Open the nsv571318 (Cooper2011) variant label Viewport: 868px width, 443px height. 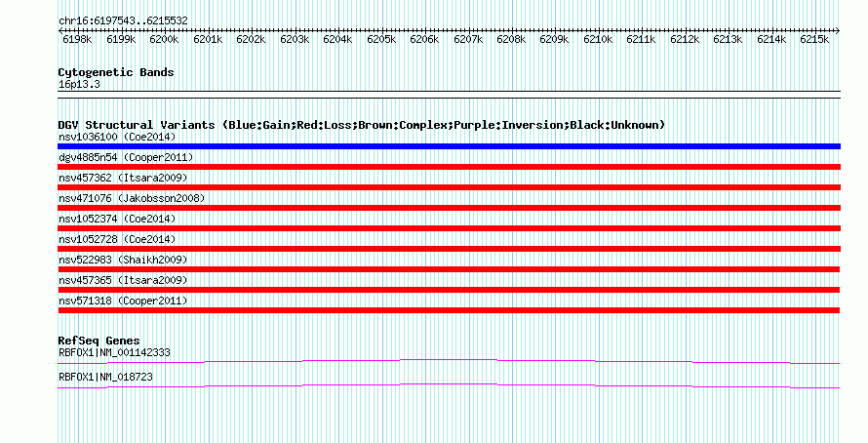(123, 301)
